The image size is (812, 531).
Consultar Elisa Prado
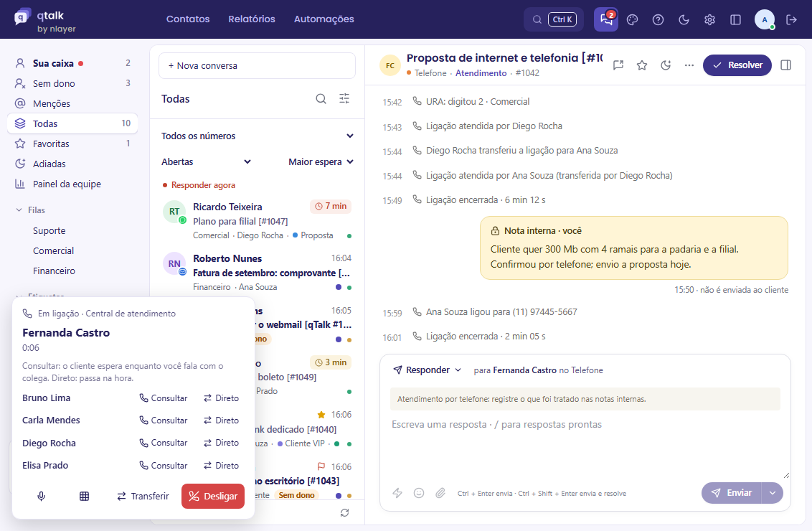164,466
